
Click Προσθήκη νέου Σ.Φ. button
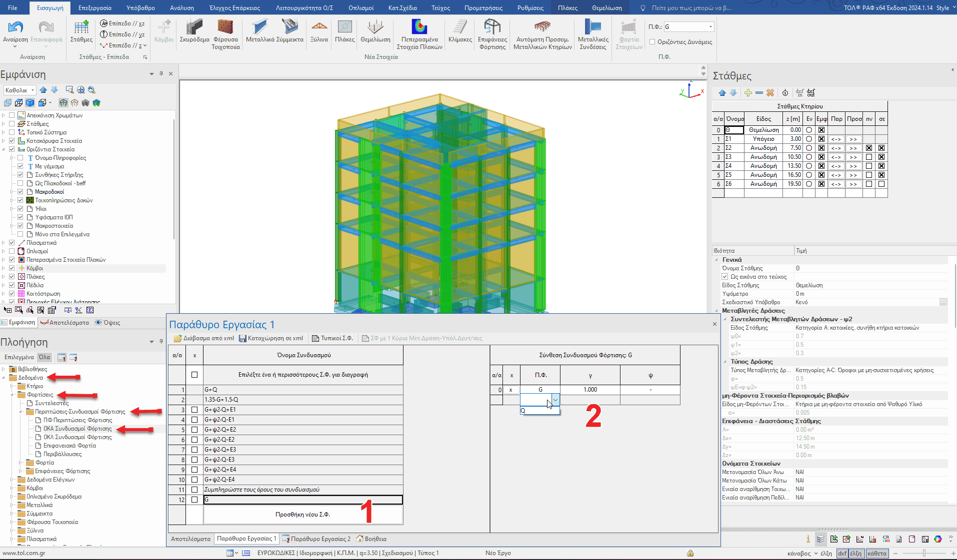(x=302, y=515)
